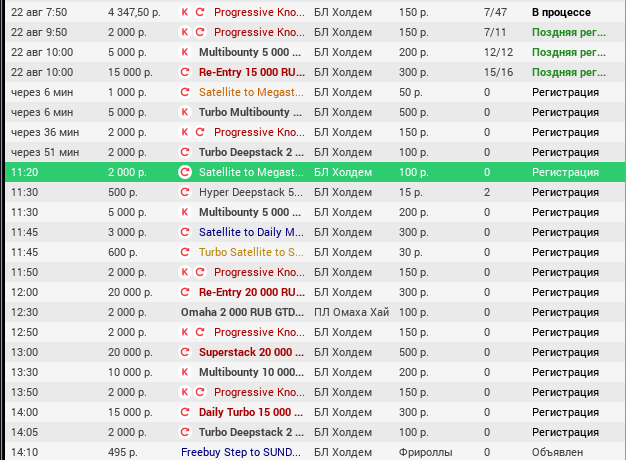Select the Progressive Kno tournament at 12:50

coord(259,332)
